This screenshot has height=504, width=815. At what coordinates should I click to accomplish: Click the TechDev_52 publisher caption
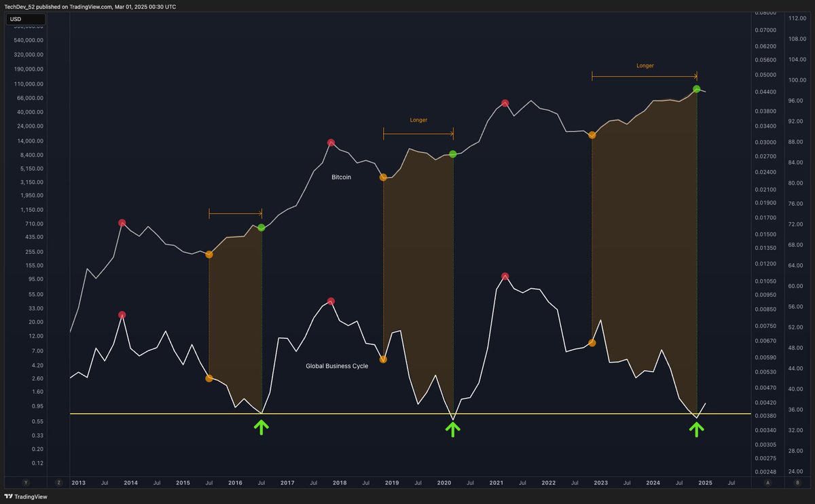[x=90, y=6]
